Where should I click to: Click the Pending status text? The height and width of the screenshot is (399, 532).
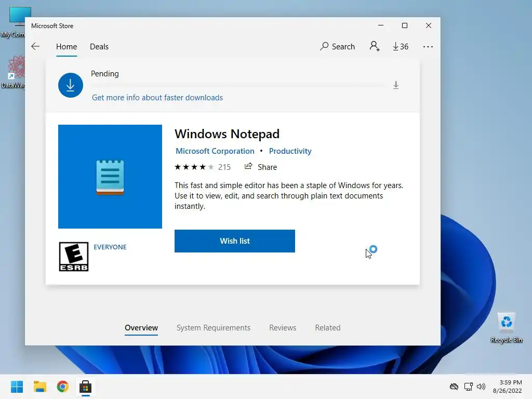point(105,74)
